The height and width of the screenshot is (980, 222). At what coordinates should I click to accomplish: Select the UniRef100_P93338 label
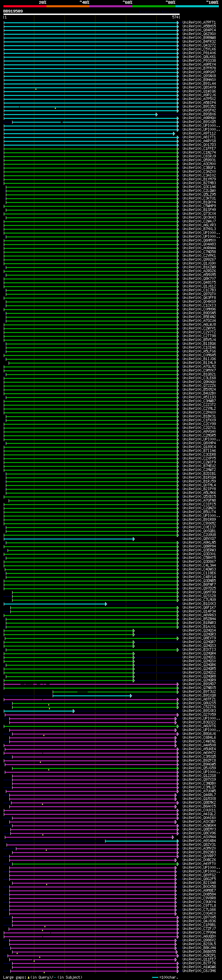click(x=199, y=60)
